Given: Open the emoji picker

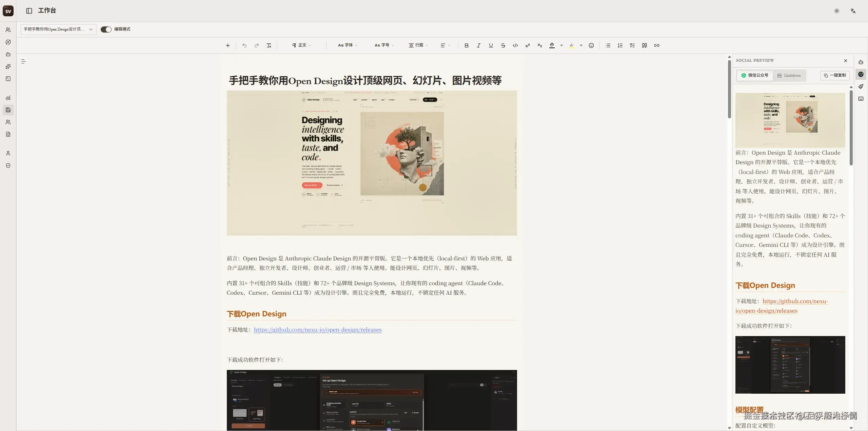Looking at the screenshot, I should tap(591, 45).
